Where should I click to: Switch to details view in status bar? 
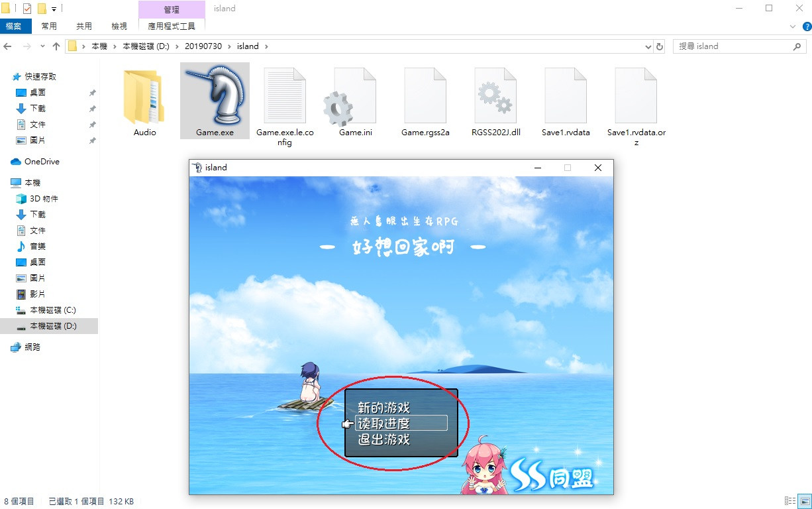click(789, 501)
